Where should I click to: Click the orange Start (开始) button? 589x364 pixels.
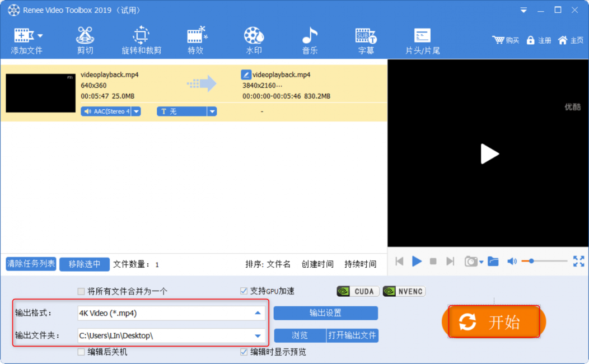click(x=494, y=322)
